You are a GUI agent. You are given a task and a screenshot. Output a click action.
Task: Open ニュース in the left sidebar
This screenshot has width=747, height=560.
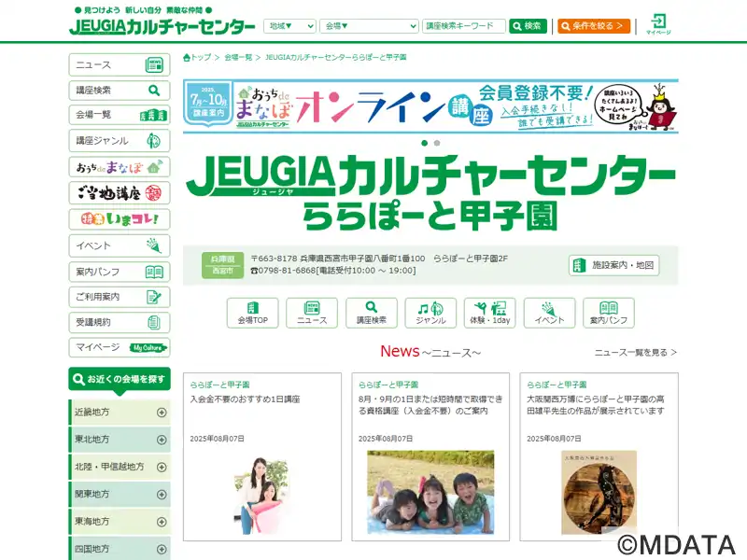point(120,64)
